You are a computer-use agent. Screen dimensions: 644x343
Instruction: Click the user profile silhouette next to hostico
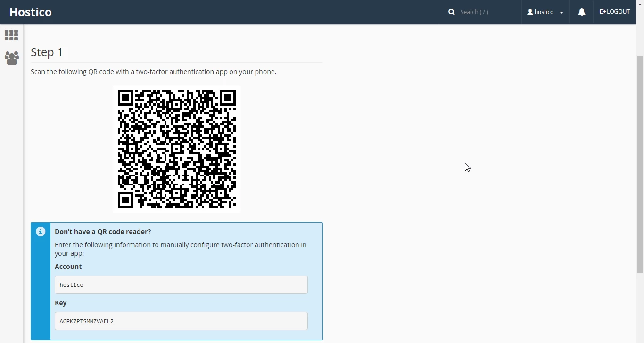(529, 12)
